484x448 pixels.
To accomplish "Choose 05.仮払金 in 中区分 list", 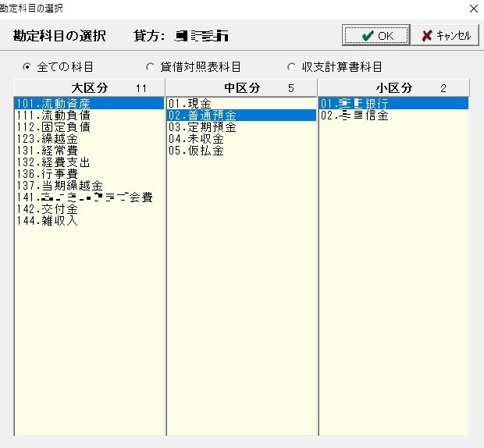I will (241, 151).
